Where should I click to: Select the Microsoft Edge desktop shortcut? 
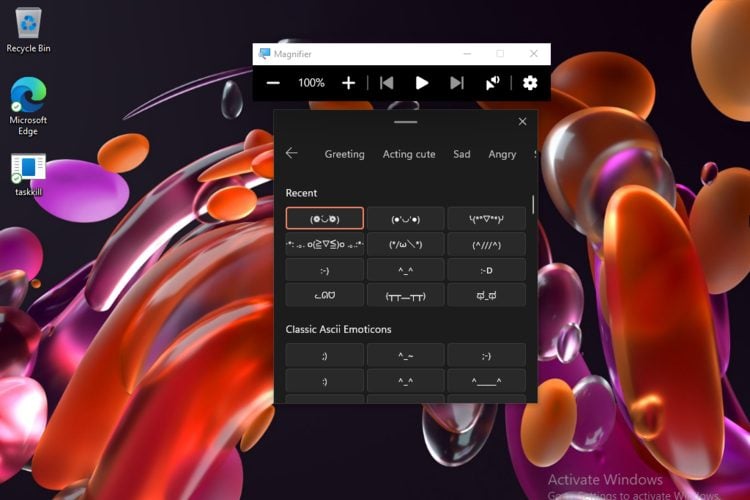[28, 106]
